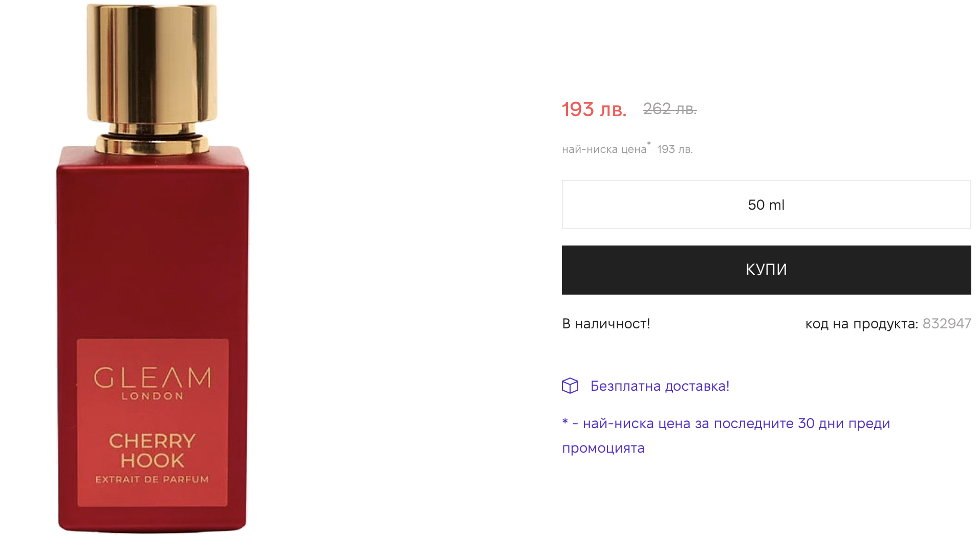Click the КУПИ buy button
980x557 pixels.
click(x=766, y=270)
